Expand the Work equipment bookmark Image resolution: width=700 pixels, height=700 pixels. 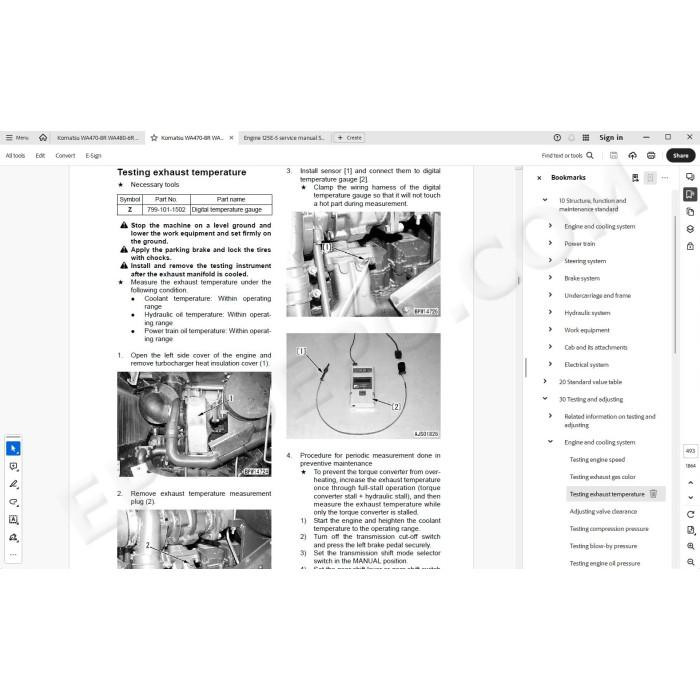click(x=550, y=329)
